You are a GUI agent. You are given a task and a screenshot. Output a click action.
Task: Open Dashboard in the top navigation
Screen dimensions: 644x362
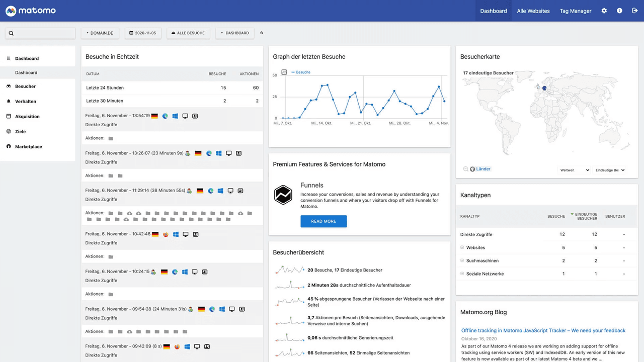point(494,11)
